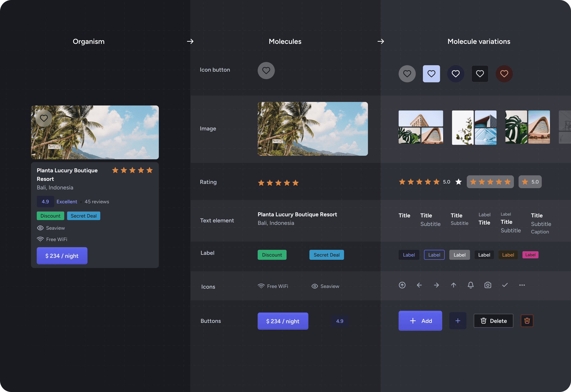Click the green Discount label on card
This screenshot has width=571, height=392.
[50, 216]
